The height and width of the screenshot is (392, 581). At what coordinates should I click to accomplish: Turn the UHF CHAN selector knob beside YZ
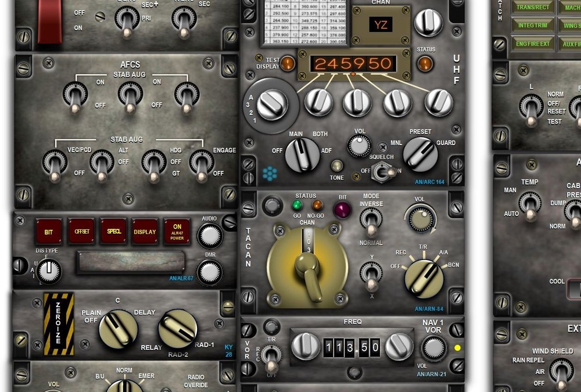pyautogui.click(x=428, y=23)
